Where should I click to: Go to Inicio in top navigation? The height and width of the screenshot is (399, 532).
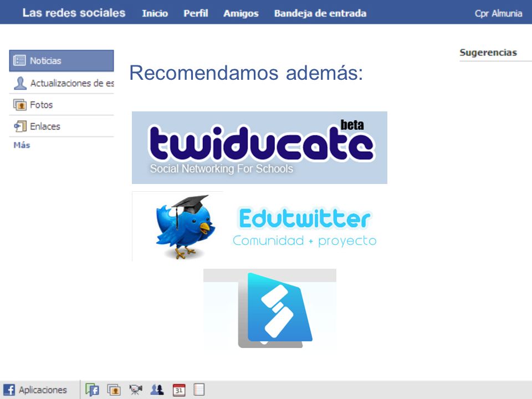pos(155,13)
